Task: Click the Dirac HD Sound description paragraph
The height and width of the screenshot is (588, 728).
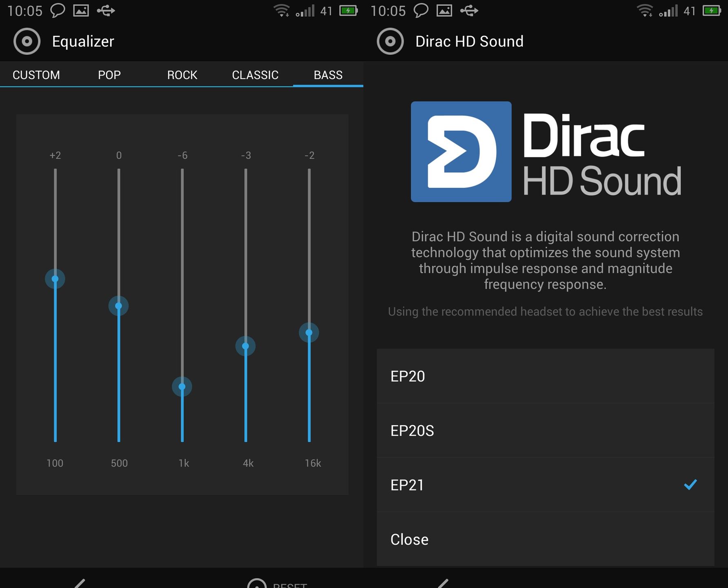Action: point(546,260)
